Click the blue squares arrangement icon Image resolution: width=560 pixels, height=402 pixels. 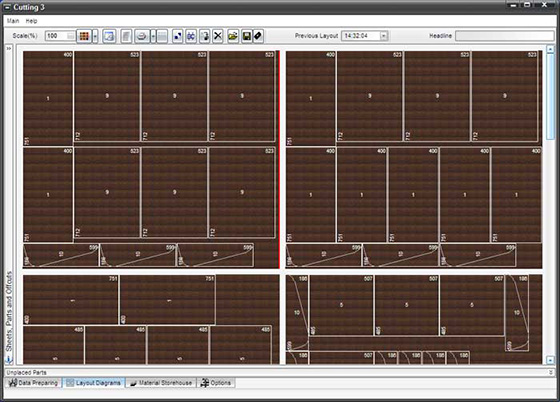coord(178,36)
